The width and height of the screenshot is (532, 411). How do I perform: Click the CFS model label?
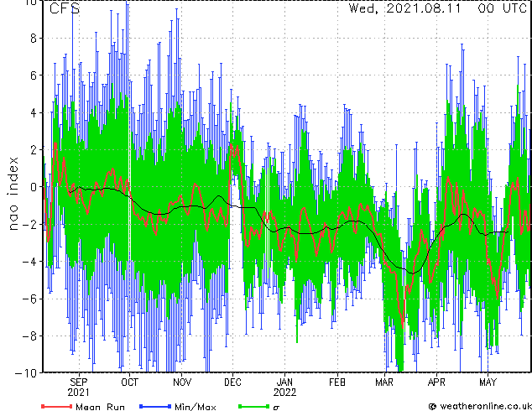point(65,8)
